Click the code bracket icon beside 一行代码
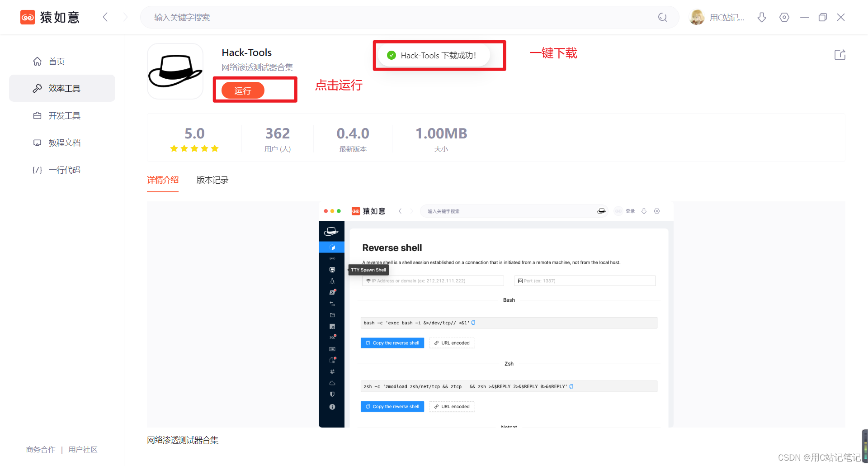 [37, 170]
